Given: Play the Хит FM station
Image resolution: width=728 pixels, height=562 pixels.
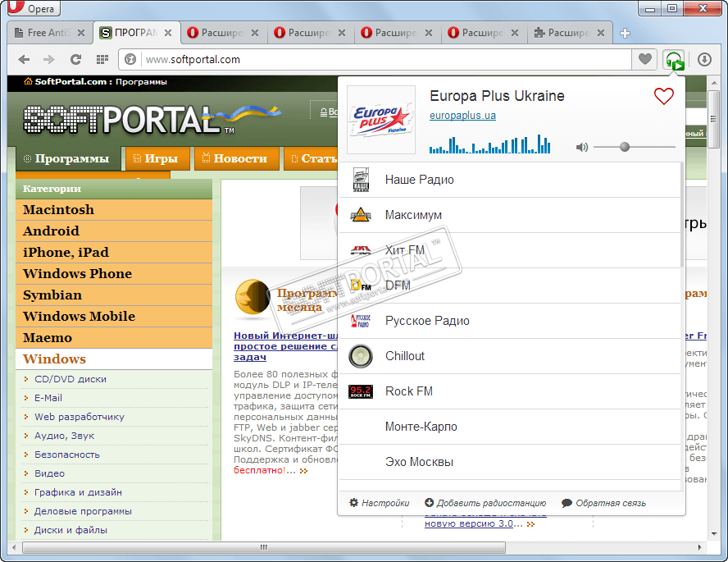Looking at the screenshot, I should (509, 250).
